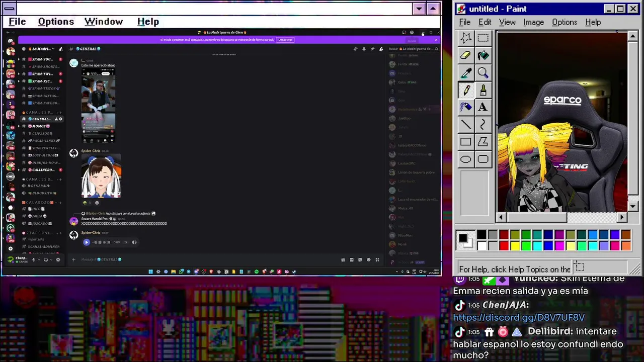
Task: Open Discord user settings gear icon
Action: pyautogui.click(x=58, y=259)
